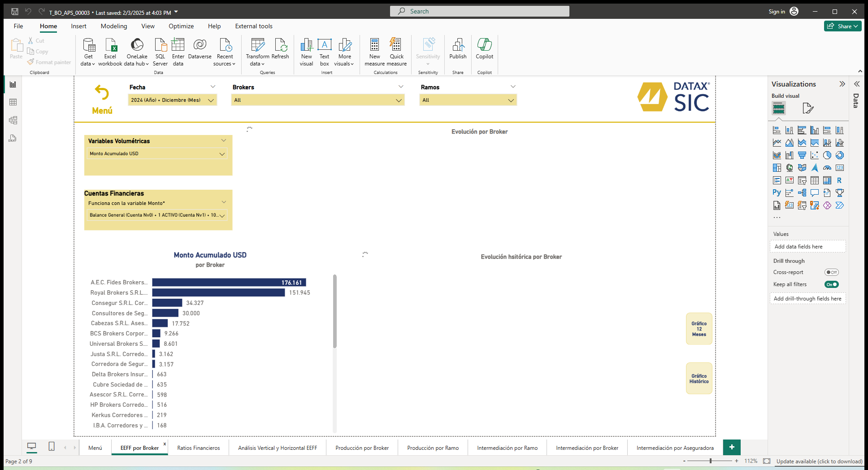This screenshot has width=868, height=470.
Task: Turn off Keep all filters toggle
Action: 831,284
